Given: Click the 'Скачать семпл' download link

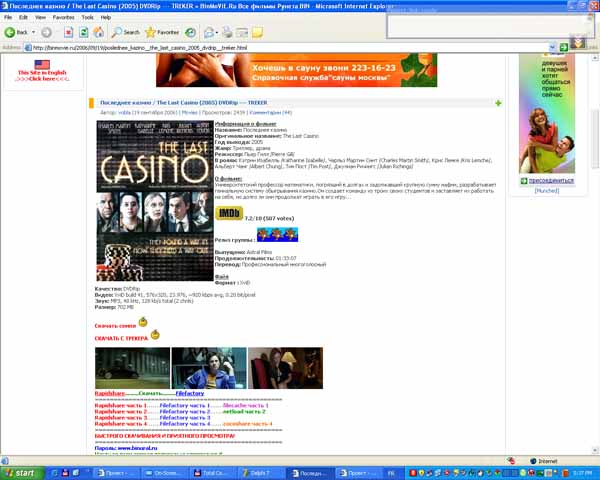Looking at the screenshot, I should 115,326.
